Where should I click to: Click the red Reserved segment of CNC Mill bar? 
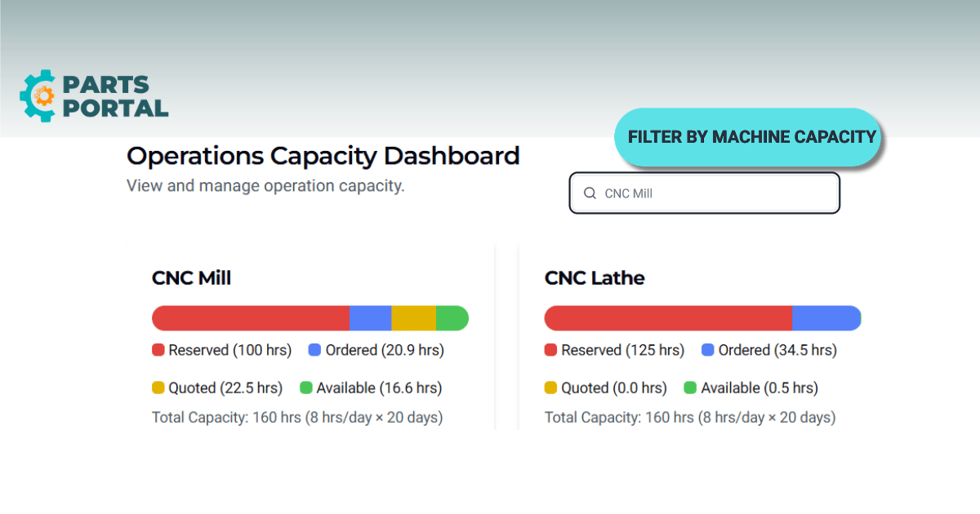(x=251, y=318)
